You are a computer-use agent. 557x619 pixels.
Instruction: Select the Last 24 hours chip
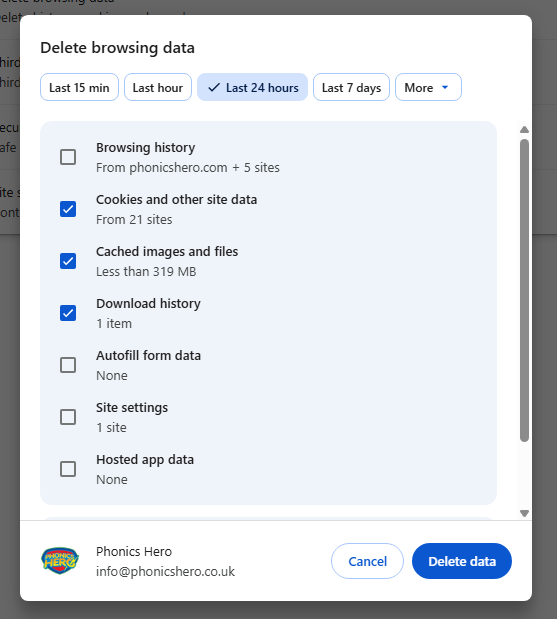tap(253, 87)
